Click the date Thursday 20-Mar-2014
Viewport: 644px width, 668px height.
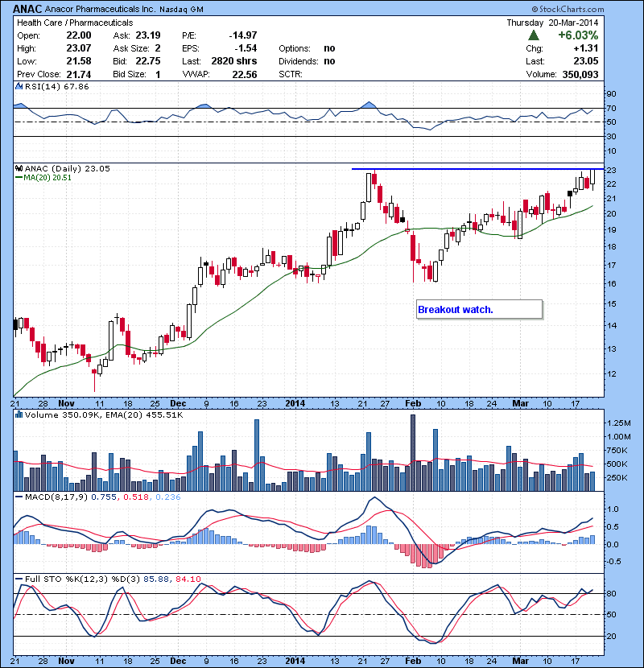pos(552,23)
